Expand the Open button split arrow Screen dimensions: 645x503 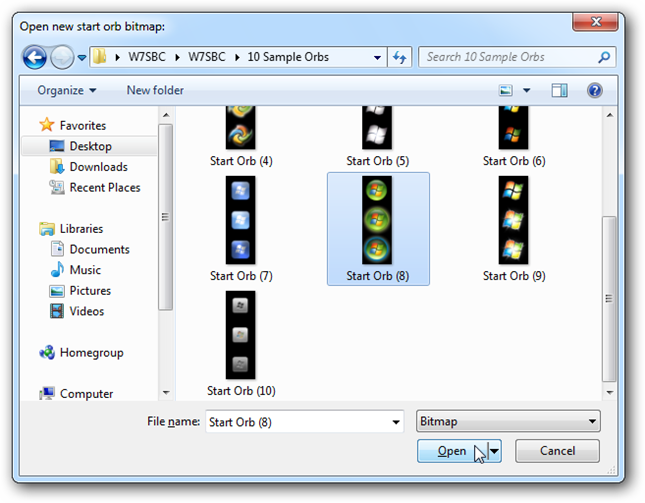[x=495, y=451]
